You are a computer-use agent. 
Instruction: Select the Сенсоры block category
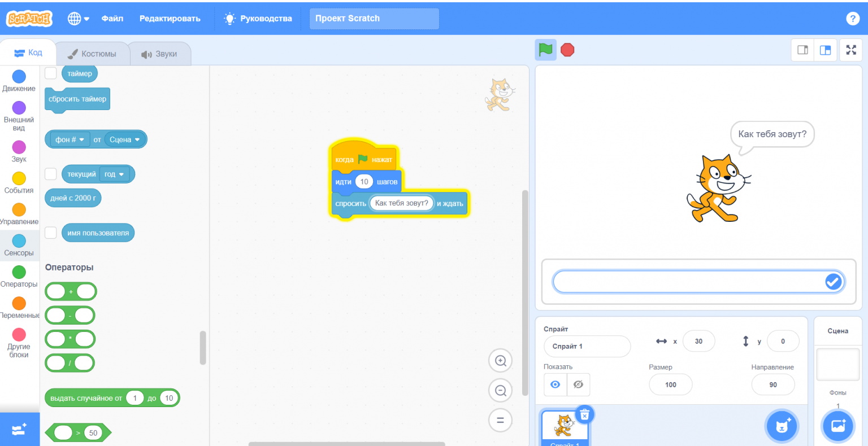19,245
